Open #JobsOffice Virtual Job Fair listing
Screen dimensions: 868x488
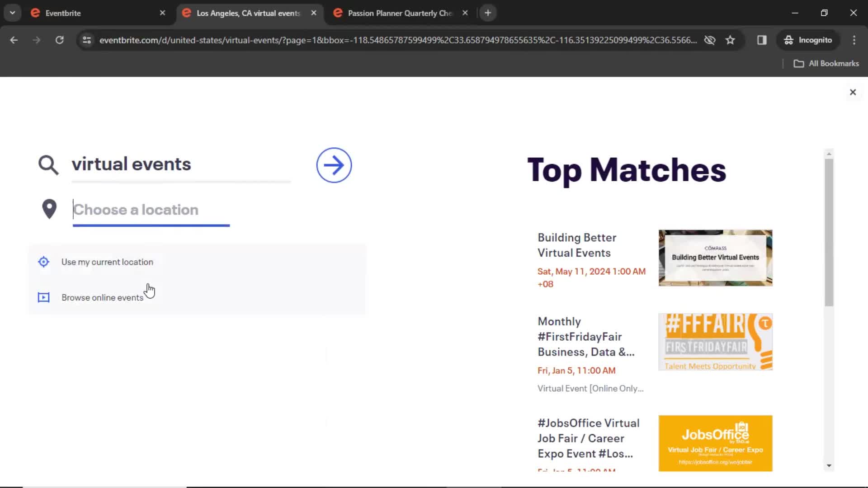[588, 438]
